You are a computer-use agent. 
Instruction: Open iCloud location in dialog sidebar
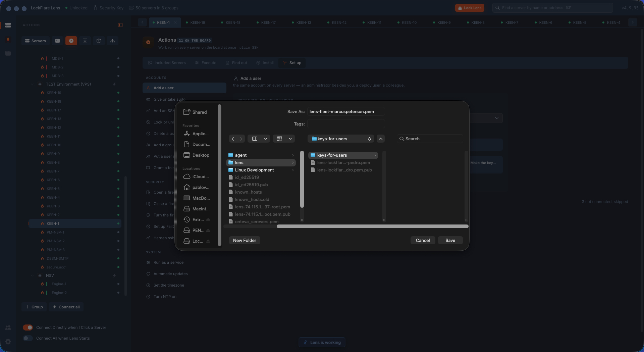[x=197, y=177]
